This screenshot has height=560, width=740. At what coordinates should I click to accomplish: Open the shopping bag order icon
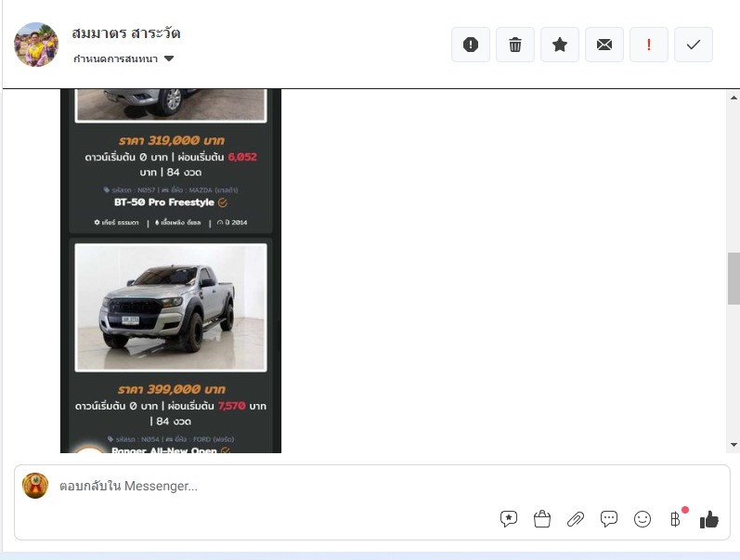[542, 519]
